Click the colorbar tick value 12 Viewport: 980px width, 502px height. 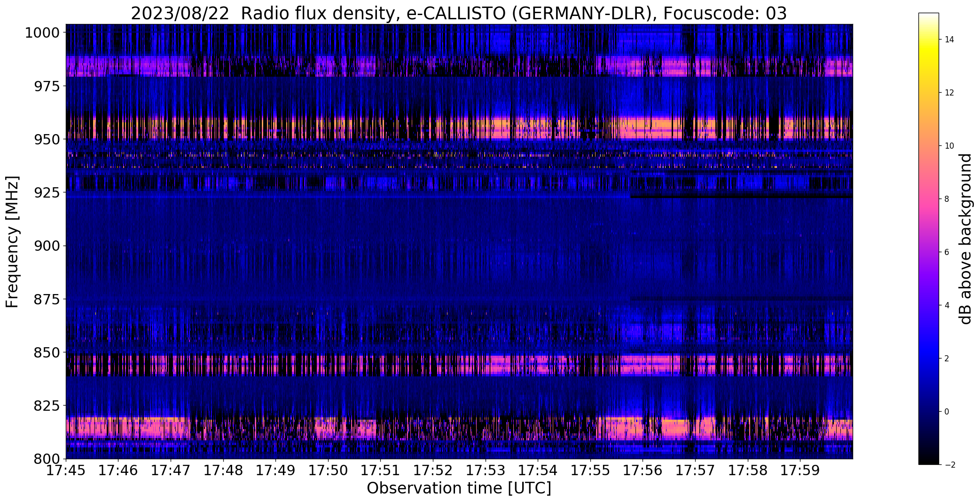(949, 93)
